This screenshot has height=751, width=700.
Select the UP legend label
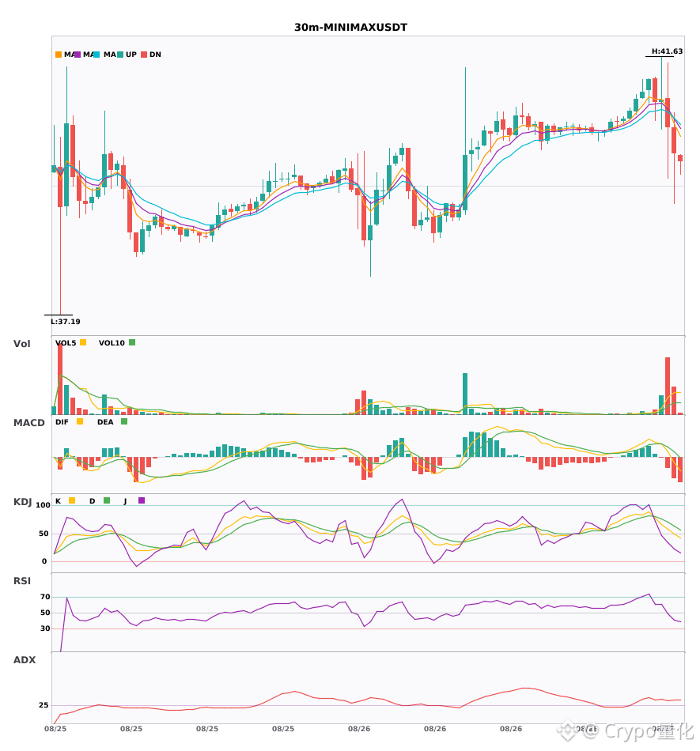[131, 55]
